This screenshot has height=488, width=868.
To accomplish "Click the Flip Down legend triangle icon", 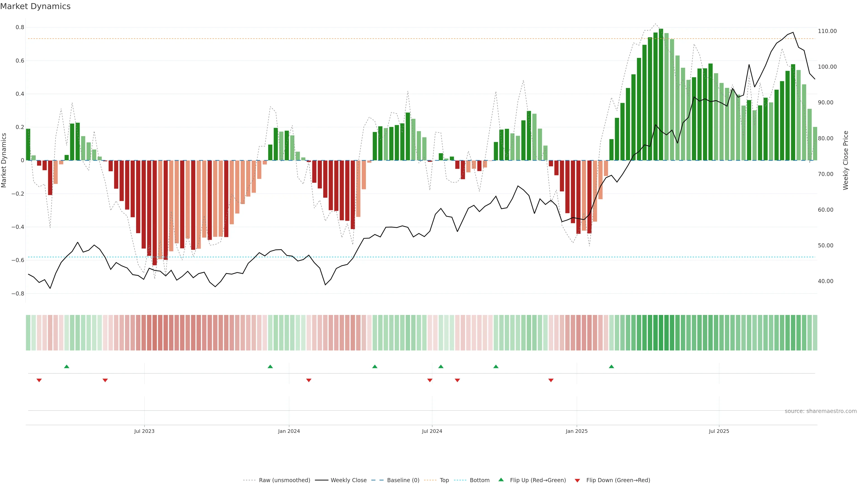I will point(577,480).
